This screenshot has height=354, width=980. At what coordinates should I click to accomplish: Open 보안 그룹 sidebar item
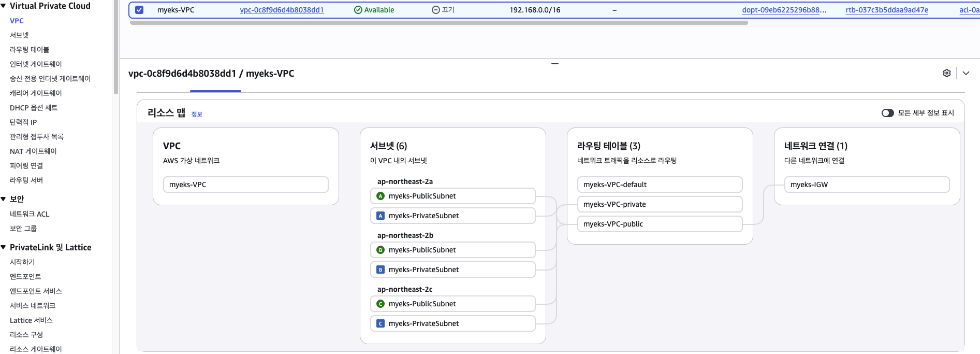[x=23, y=229]
